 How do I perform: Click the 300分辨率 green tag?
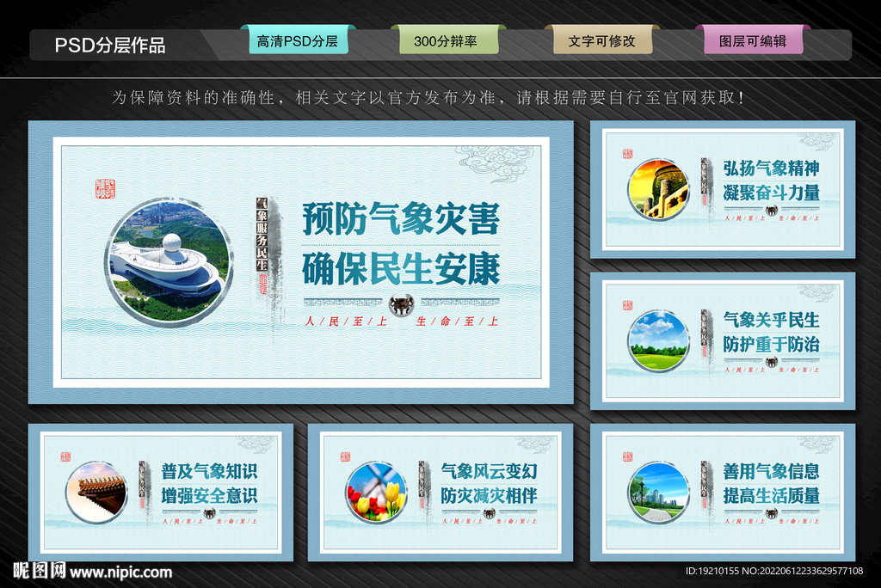[447, 40]
